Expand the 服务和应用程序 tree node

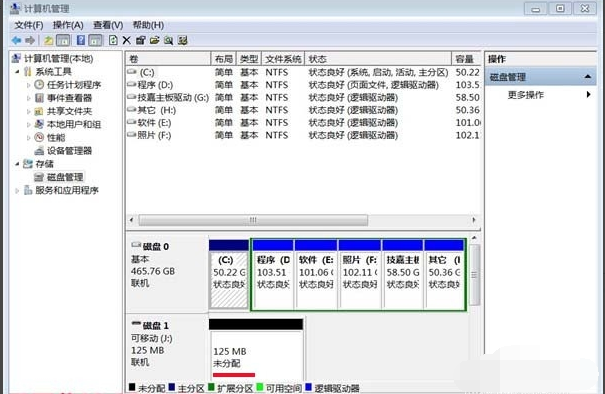tap(17, 190)
